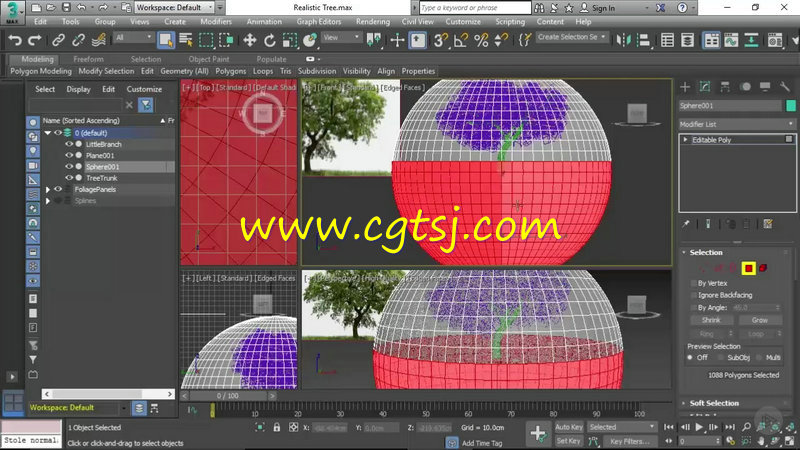Image resolution: width=800 pixels, height=450 pixels.
Task: Open the Graph Editors menu
Action: pyautogui.click(x=318, y=21)
